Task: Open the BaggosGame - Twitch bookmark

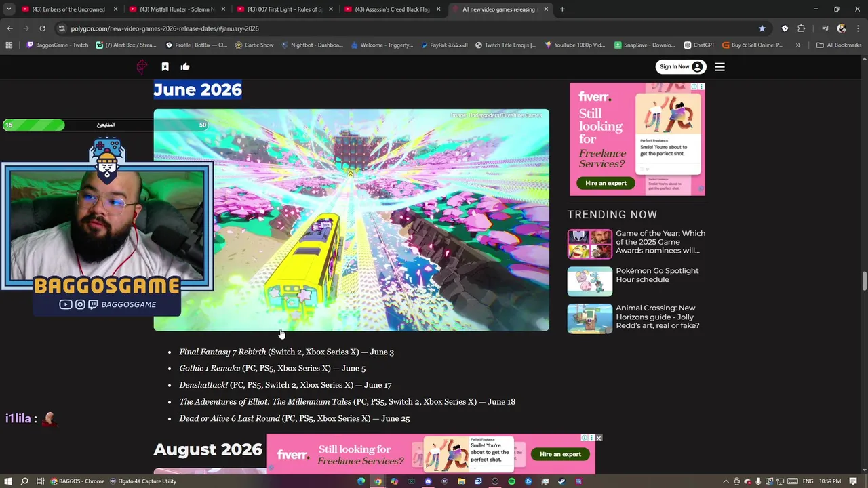Action: click(58, 45)
